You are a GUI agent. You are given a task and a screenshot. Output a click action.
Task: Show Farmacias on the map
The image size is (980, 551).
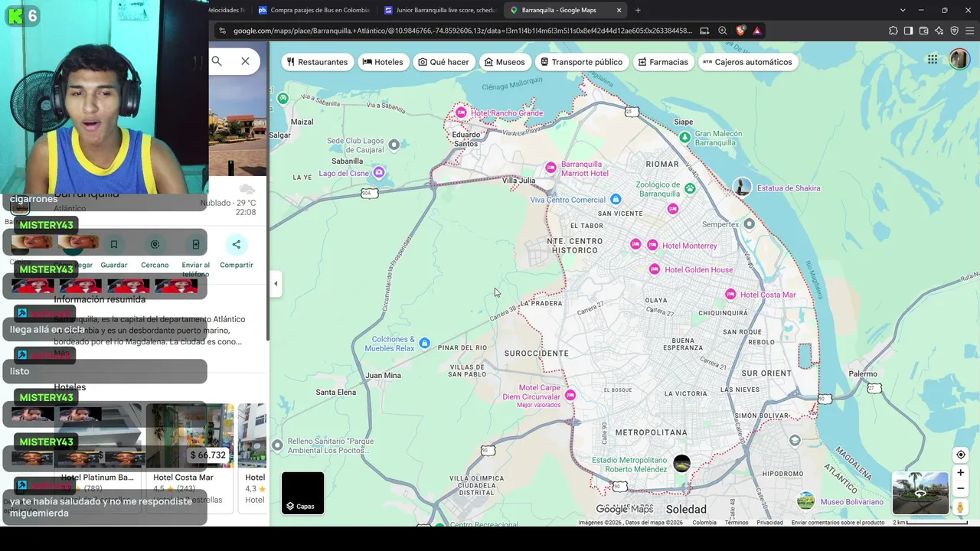click(x=663, y=62)
